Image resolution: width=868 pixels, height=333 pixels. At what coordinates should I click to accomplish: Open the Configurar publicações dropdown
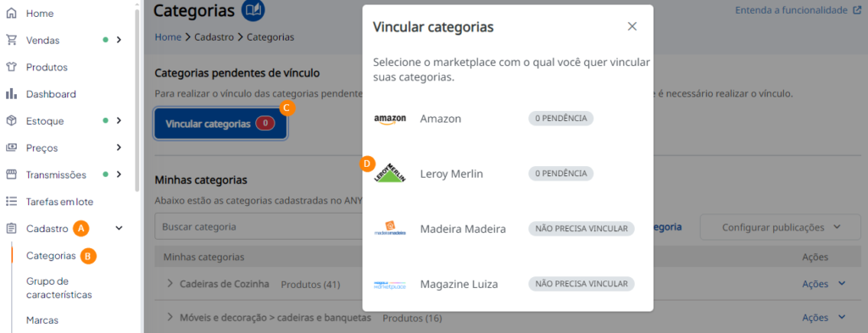tap(781, 227)
